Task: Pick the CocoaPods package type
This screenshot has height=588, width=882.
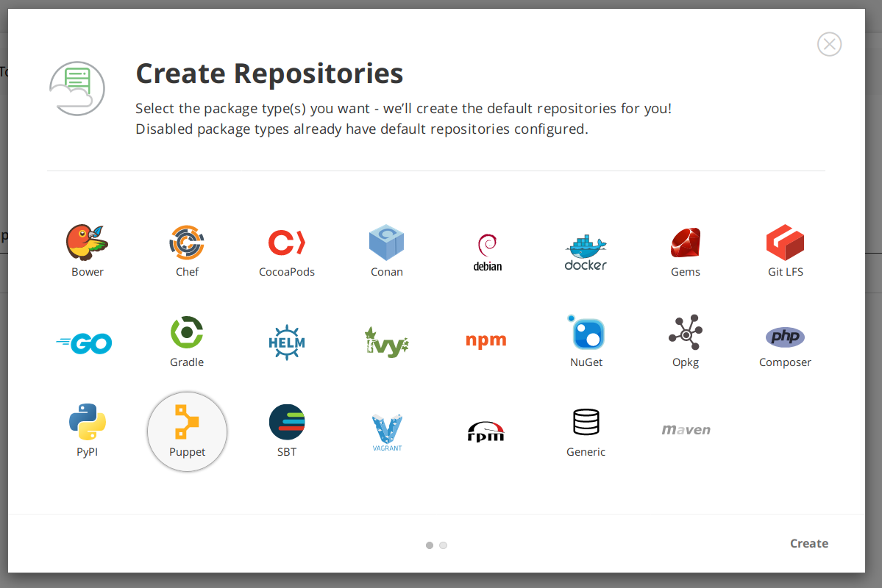Action: 287,251
